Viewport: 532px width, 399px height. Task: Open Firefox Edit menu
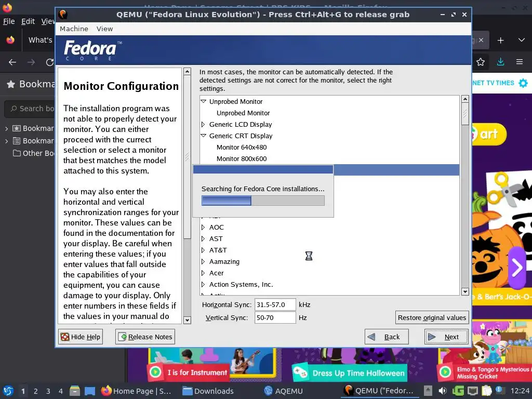pyautogui.click(x=28, y=21)
